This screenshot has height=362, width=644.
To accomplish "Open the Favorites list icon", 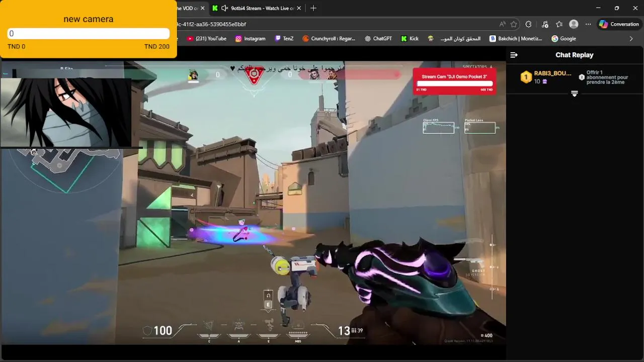I will (x=559, y=24).
